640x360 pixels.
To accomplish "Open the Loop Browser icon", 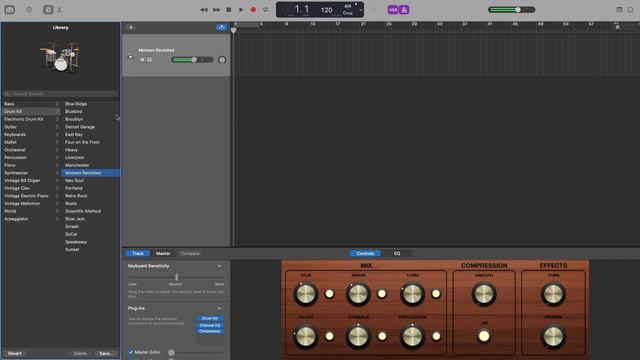I will (x=631, y=9).
